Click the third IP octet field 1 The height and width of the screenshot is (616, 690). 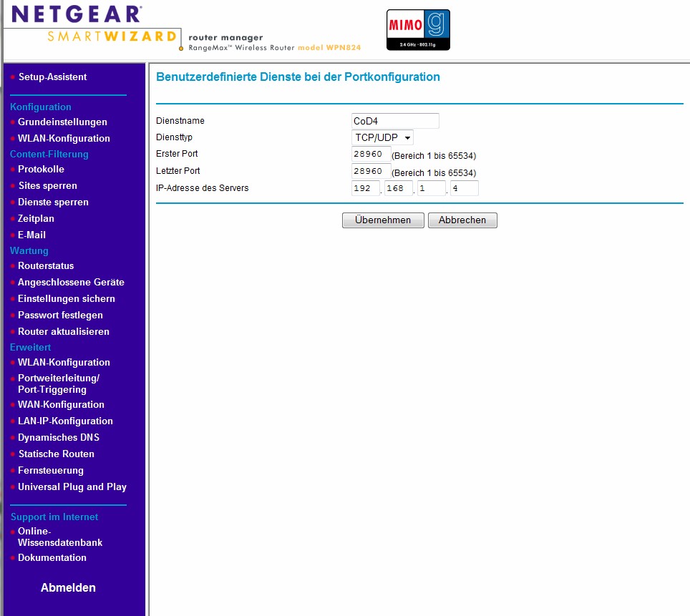[431, 188]
